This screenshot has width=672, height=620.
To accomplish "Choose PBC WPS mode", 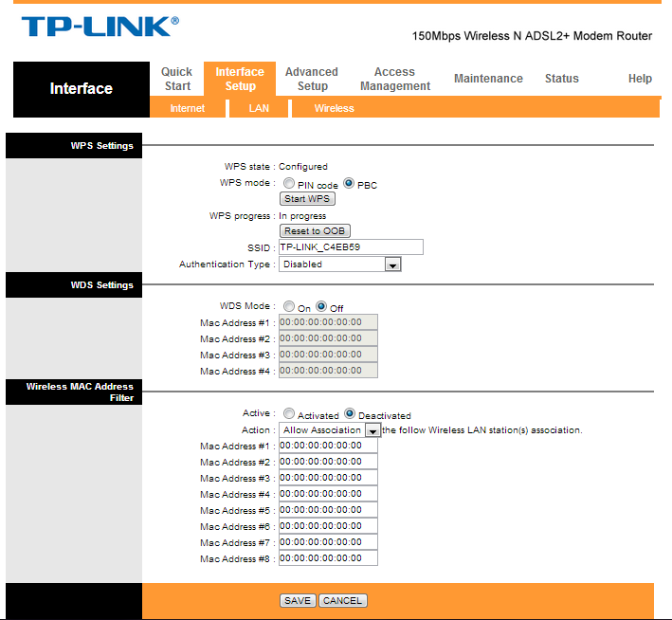I will (x=349, y=184).
